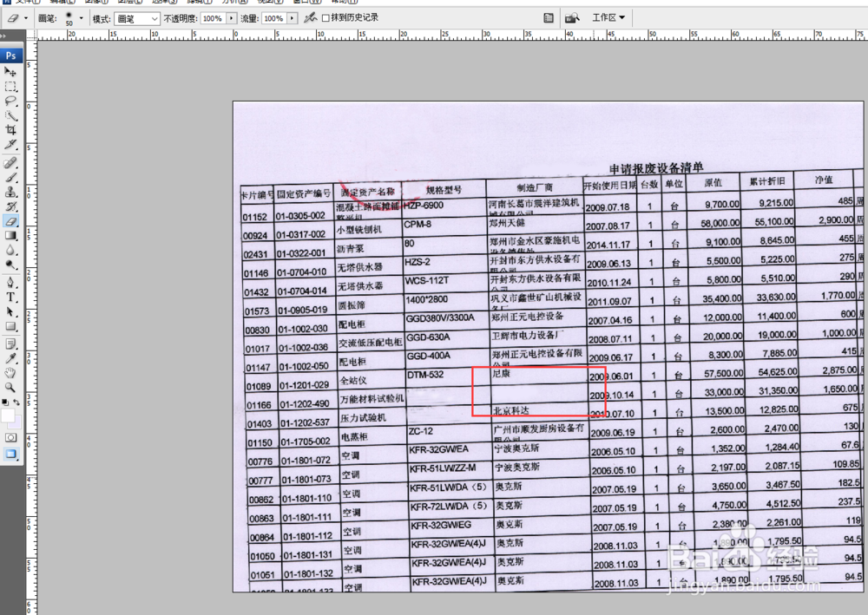Select the Pen tool
868x615 pixels.
[10, 283]
